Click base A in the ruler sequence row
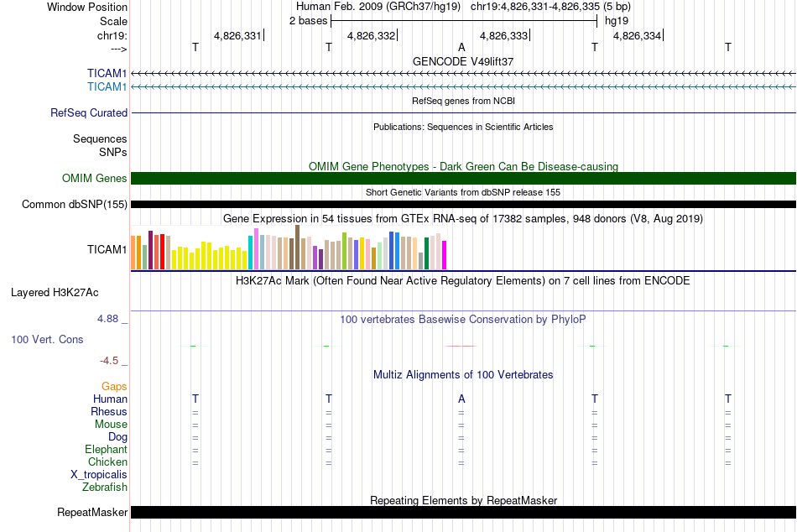The width and height of the screenshot is (797, 532). pyautogui.click(x=461, y=47)
